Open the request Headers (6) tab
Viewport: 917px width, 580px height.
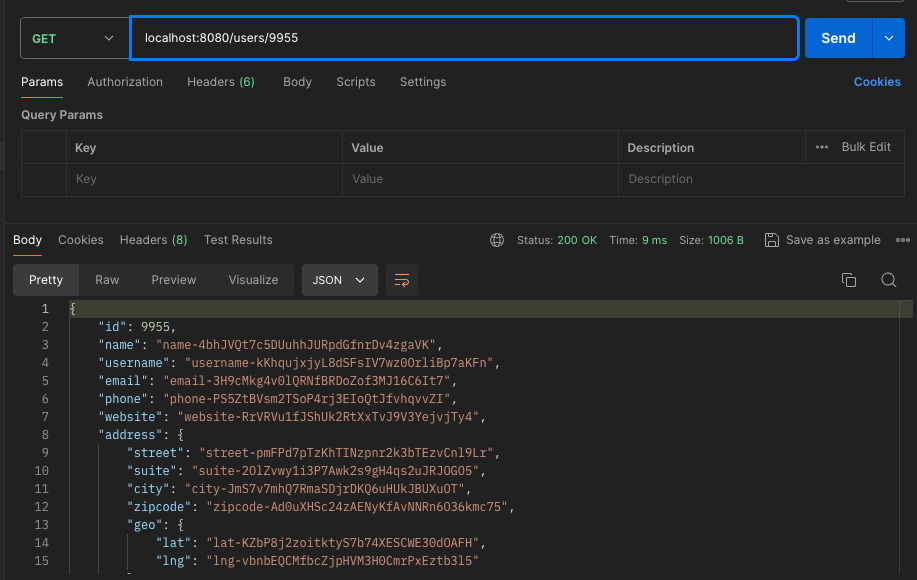coord(221,82)
